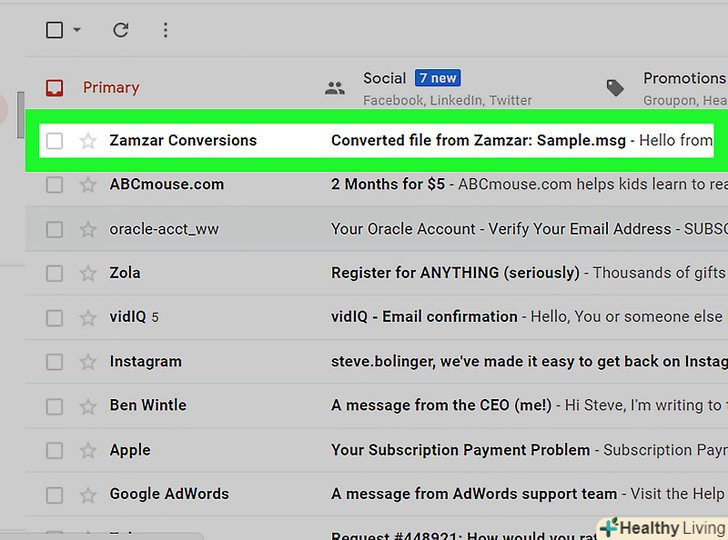Screen dimensions: 728x540
Task: Open the More options three-dot menu
Action: click(165, 30)
